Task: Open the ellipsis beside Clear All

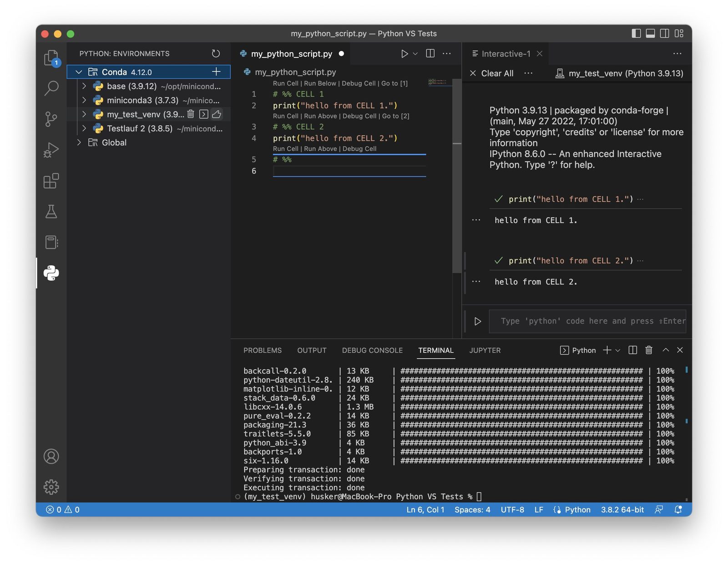Action: pyautogui.click(x=528, y=73)
